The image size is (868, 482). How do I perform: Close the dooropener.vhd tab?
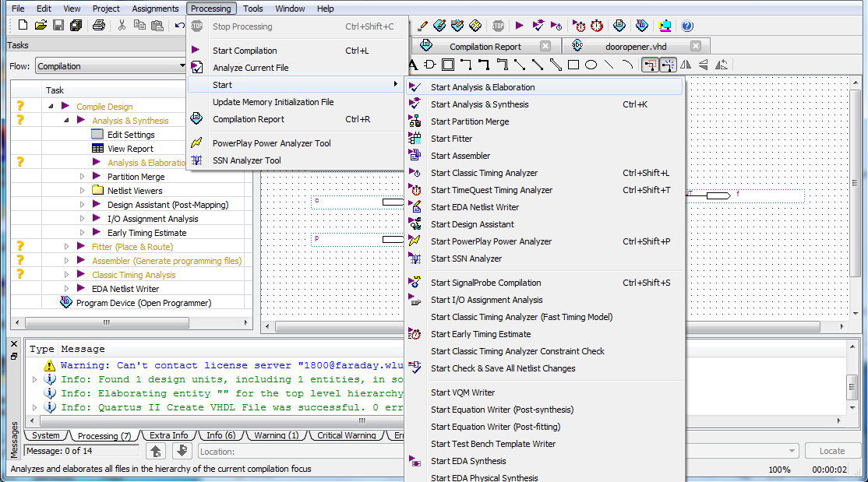coord(696,47)
